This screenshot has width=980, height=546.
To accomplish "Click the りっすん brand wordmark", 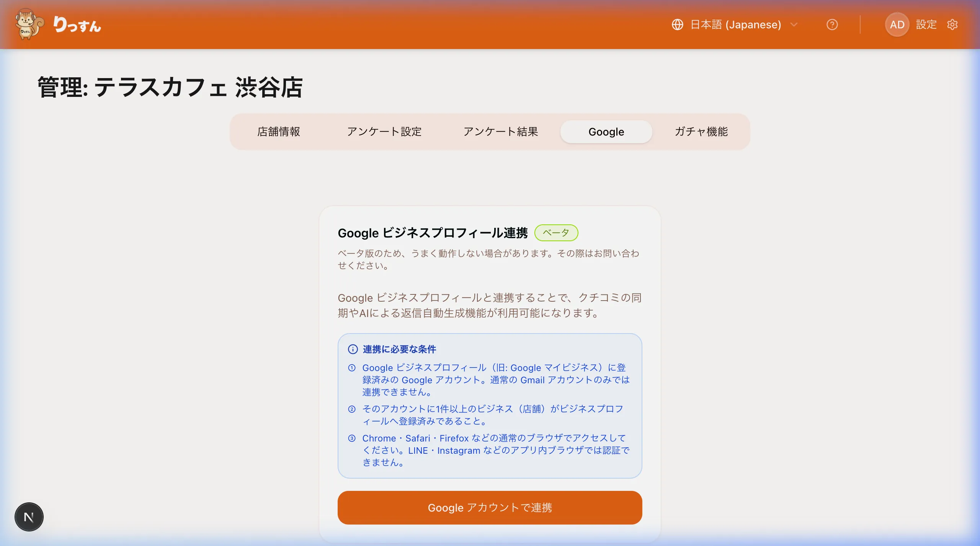I will coord(77,25).
